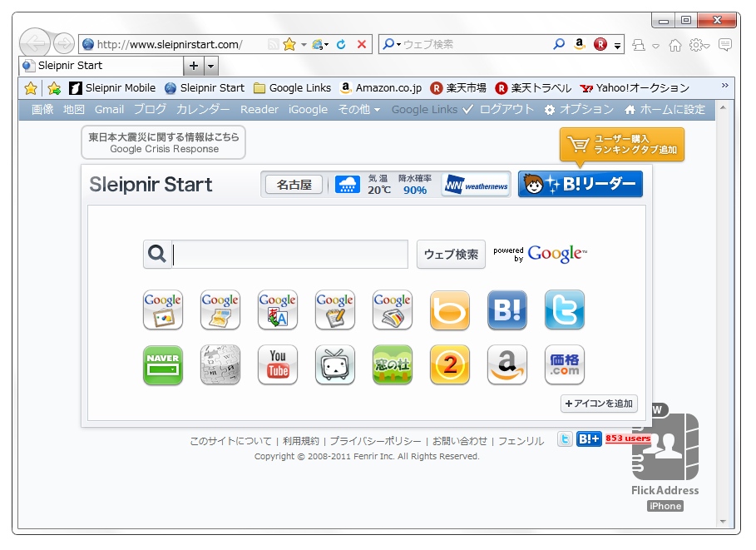Open the Google Images shortcut icon
This screenshot has width=756, height=550.
pyautogui.click(x=163, y=310)
